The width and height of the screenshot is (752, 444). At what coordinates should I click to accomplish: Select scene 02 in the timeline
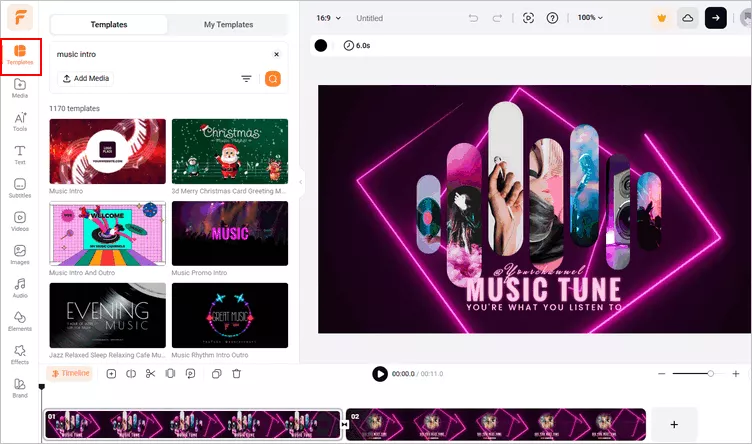496,424
